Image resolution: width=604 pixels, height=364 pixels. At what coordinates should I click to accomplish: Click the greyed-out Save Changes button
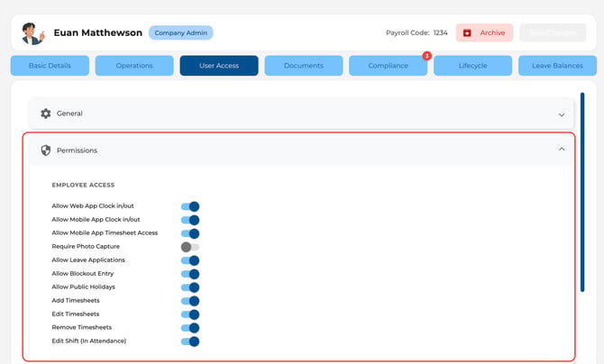pos(553,32)
